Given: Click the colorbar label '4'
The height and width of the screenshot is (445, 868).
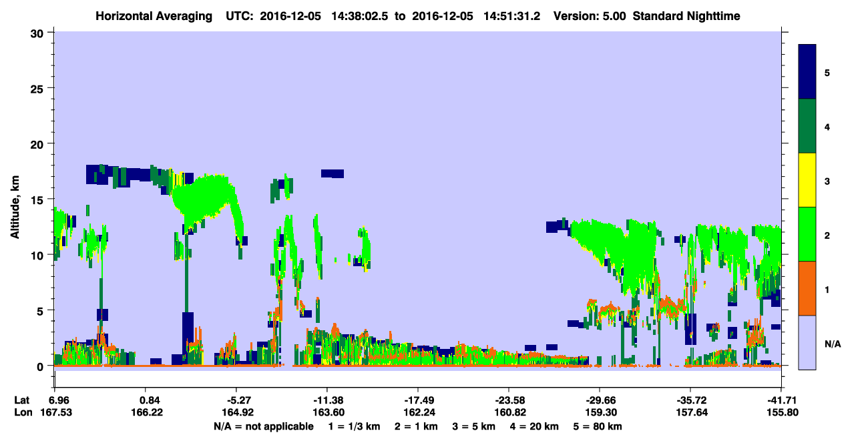Looking at the screenshot, I should pos(827,126).
